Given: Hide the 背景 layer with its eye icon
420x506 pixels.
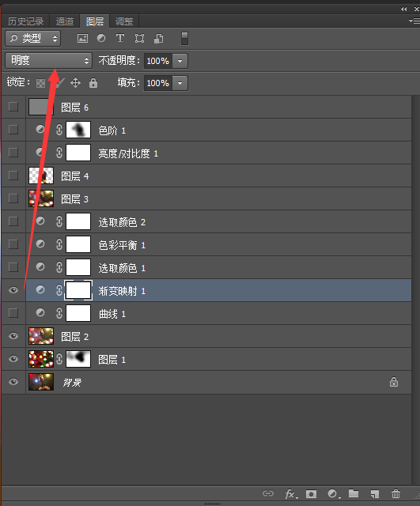Looking at the screenshot, I should click(x=13, y=382).
